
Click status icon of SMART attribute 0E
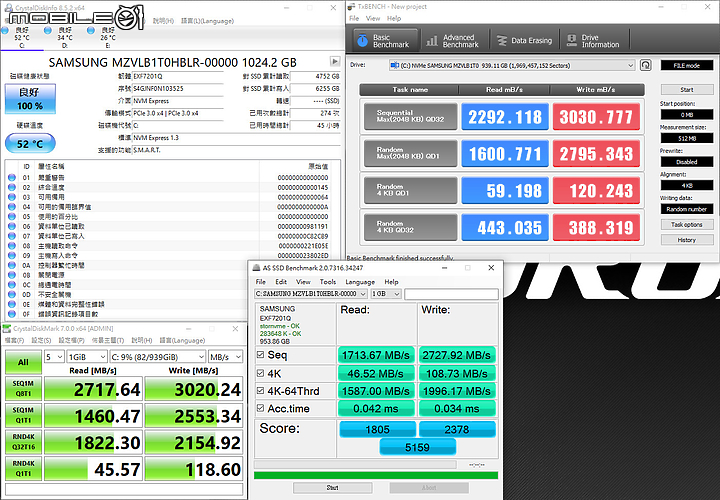click(x=12, y=304)
